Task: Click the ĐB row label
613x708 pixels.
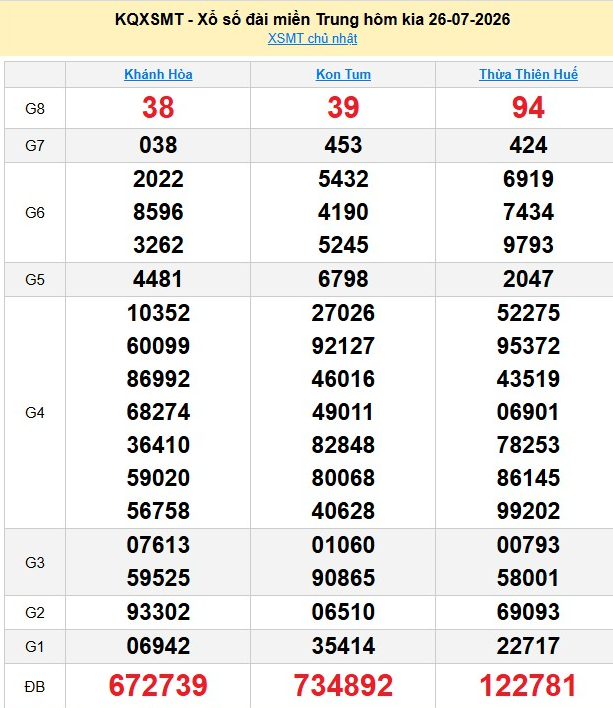Action: tap(35, 686)
